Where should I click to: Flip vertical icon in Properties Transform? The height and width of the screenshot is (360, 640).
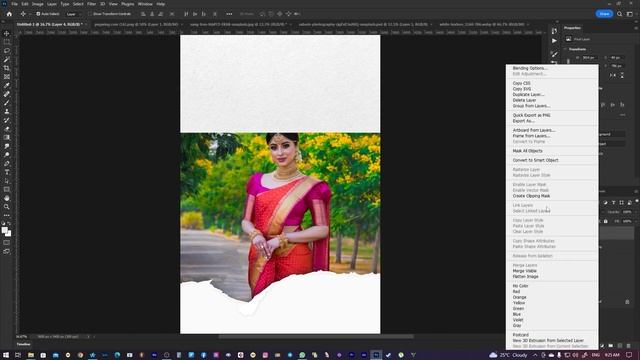click(x=622, y=76)
